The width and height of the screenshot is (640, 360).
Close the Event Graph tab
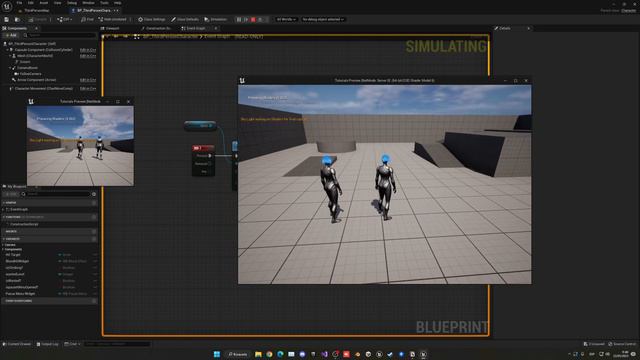[x=216, y=28]
